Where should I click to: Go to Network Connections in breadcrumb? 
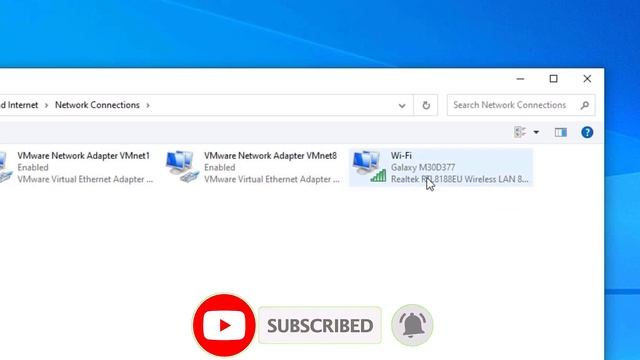click(97, 105)
